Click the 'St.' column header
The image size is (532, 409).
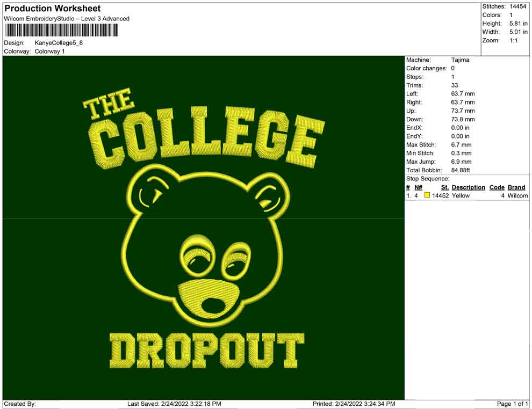(x=445, y=187)
